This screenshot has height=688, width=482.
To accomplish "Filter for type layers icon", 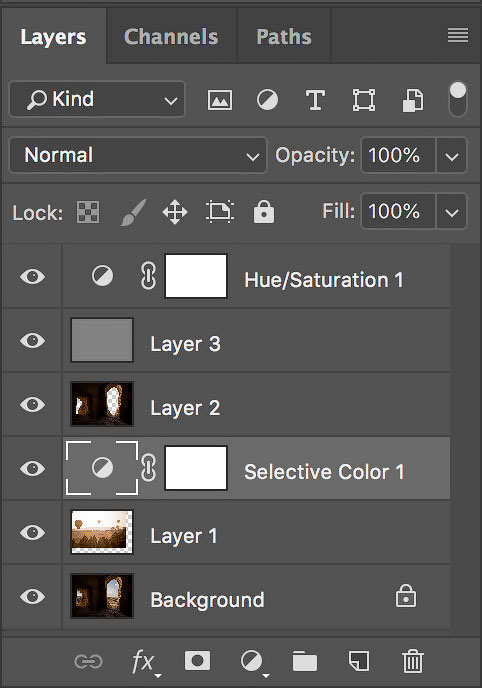I will pyautogui.click(x=315, y=100).
